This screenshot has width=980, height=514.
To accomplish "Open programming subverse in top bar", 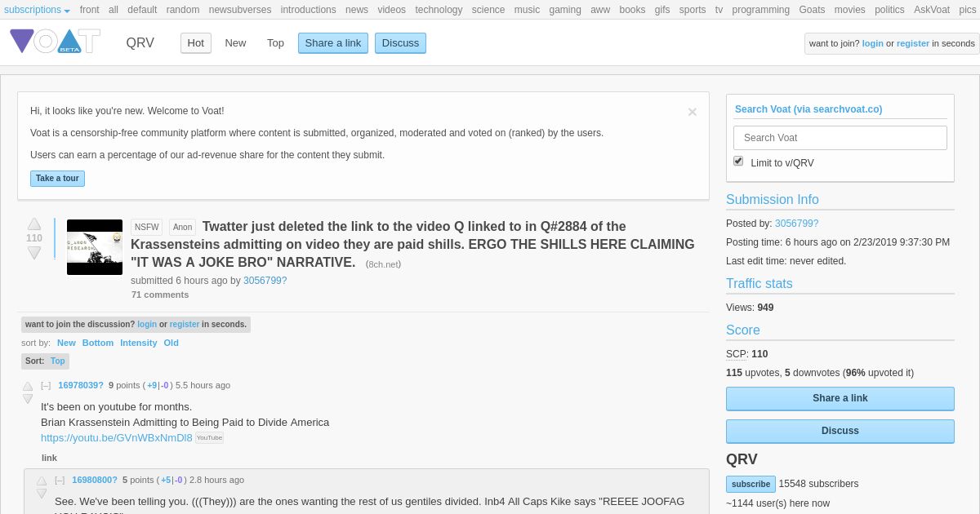I will [x=760, y=10].
